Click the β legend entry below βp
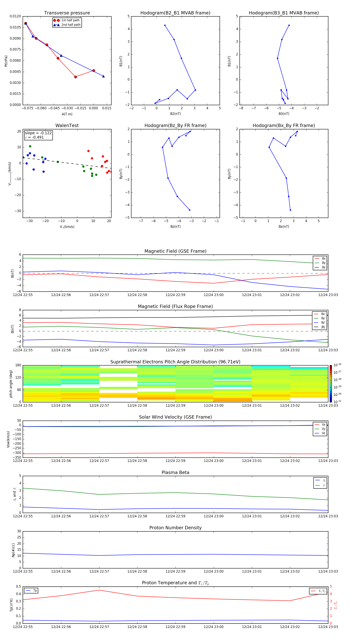 (x=320, y=485)
